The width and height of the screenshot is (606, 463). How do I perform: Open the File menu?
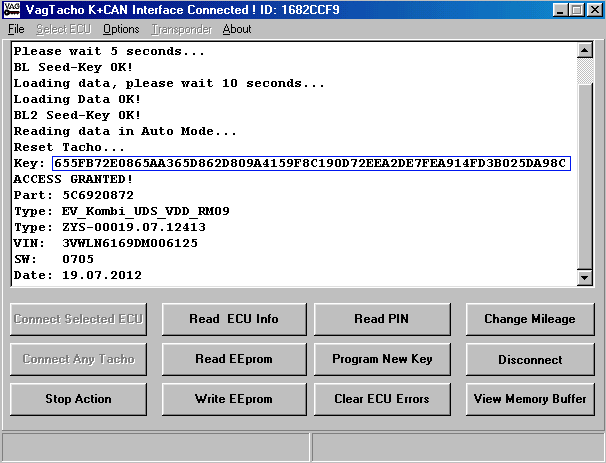point(16,29)
